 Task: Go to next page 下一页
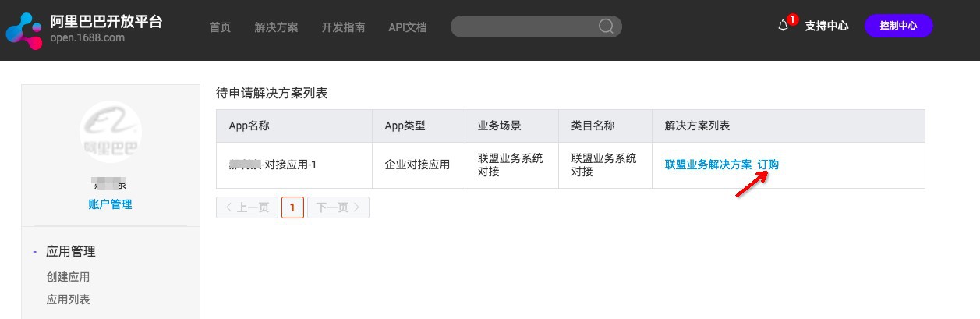338,207
